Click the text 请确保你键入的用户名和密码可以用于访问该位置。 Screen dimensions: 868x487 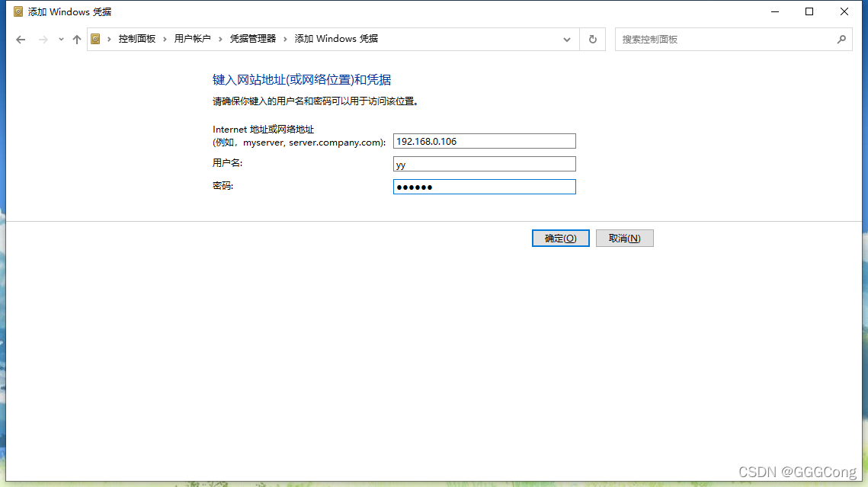coord(315,101)
